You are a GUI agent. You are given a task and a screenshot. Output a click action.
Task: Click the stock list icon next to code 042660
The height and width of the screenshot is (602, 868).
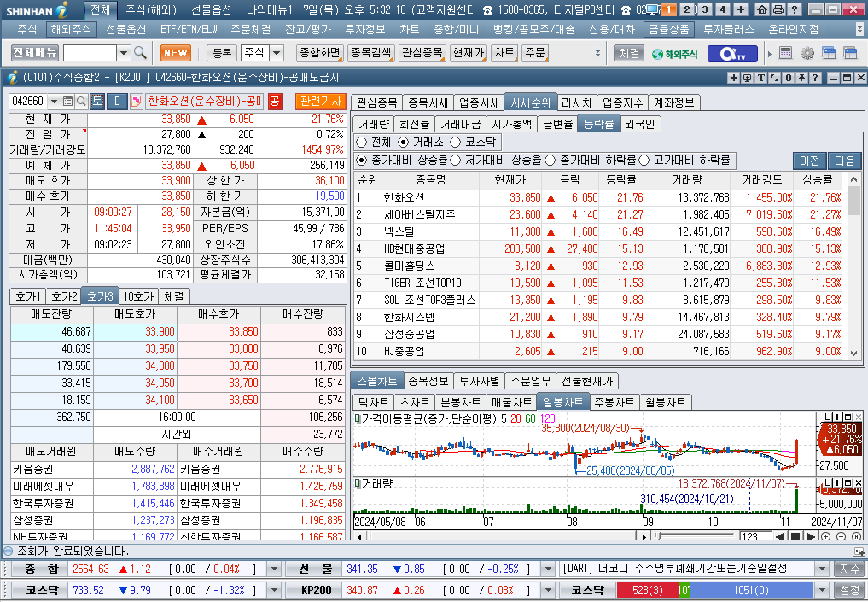click(67, 102)
